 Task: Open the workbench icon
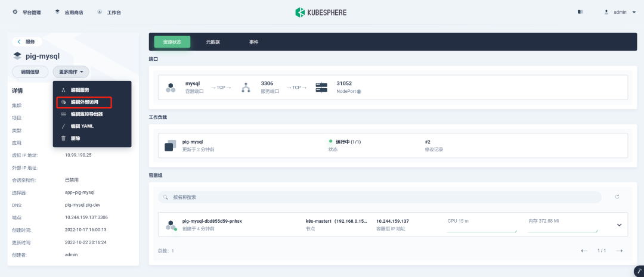100,12
